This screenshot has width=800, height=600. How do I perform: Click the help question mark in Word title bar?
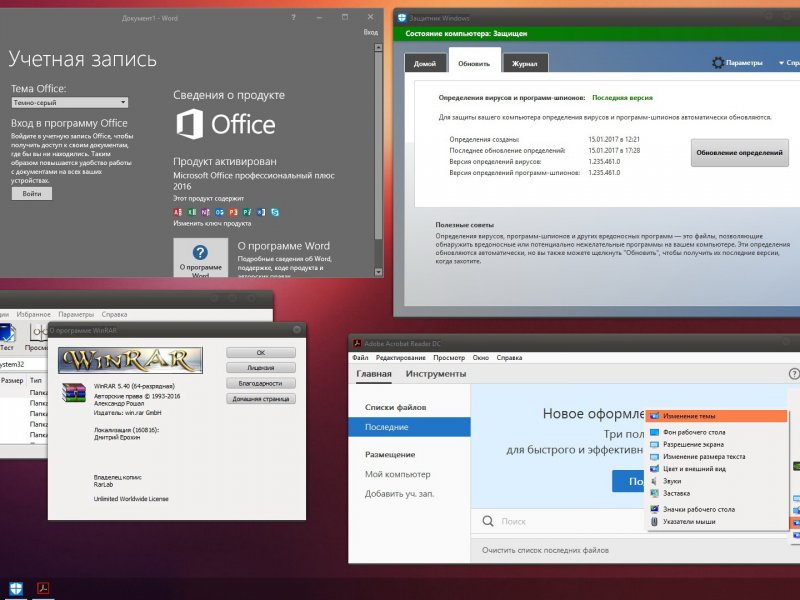[x=293, y=17]
